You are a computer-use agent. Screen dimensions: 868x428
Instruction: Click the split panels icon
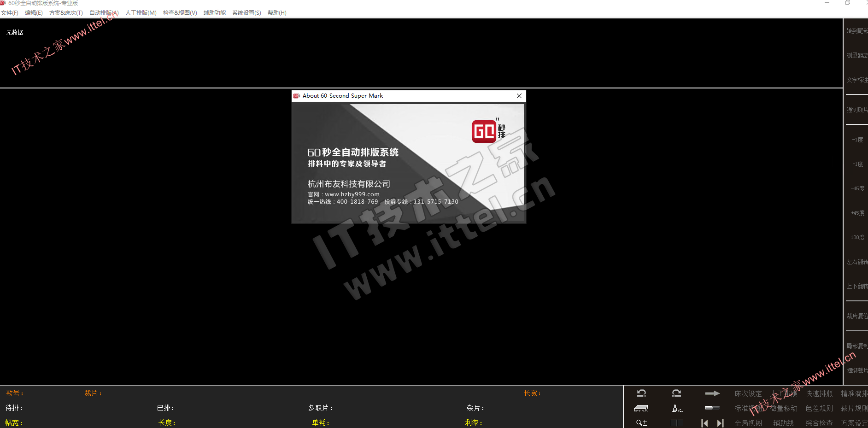(x=677, y=422)
